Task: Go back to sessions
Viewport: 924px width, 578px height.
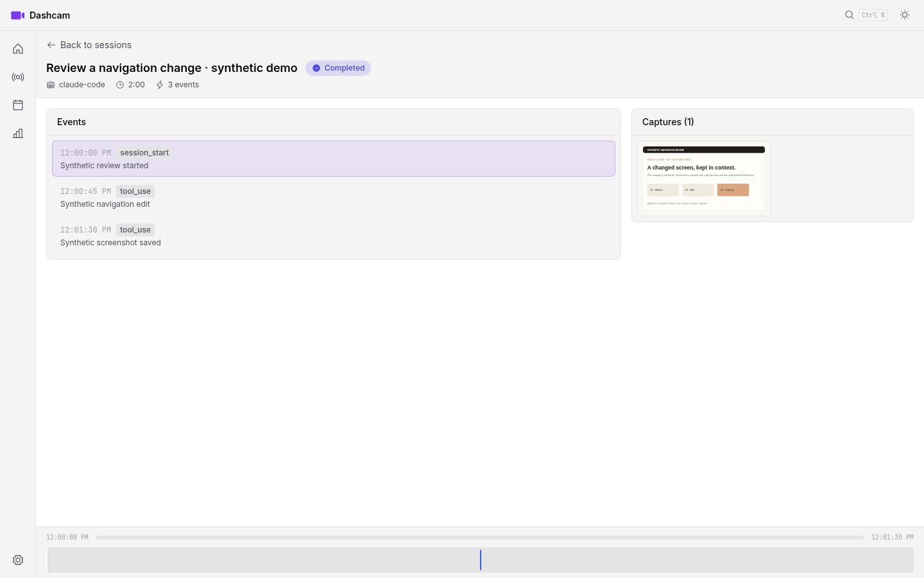Action: click(89, 45)
